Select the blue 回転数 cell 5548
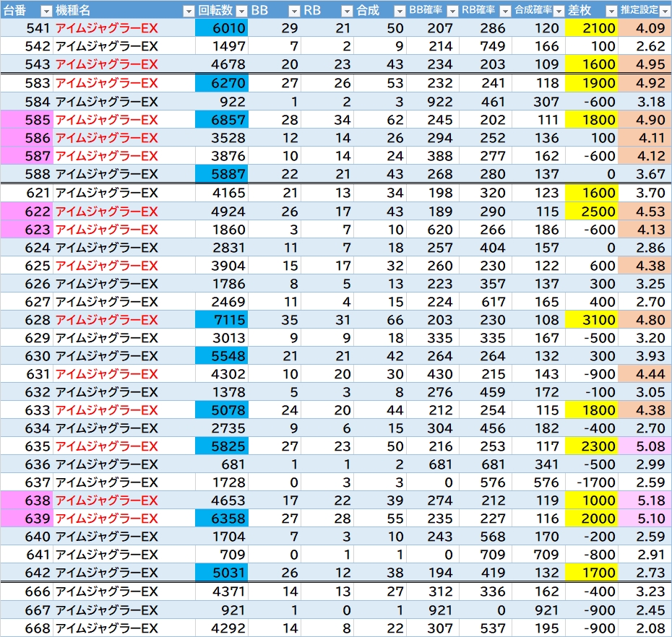672x637 pixels. click(222, 355)
